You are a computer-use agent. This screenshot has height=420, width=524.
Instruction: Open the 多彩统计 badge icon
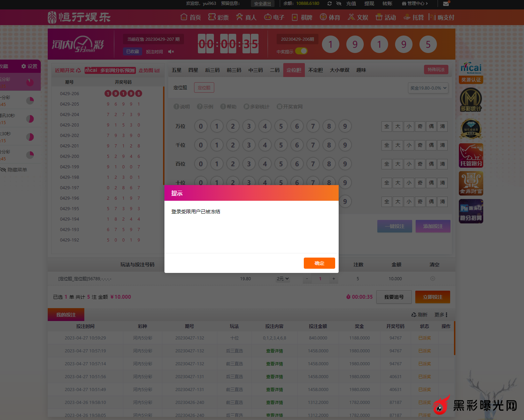471,100
